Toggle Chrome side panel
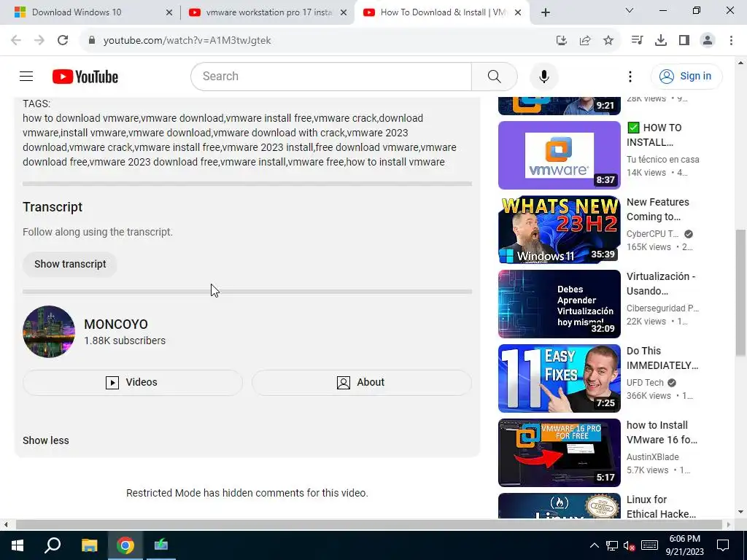The height and width of the screenshot is (560, 747). tap(684, 41)
